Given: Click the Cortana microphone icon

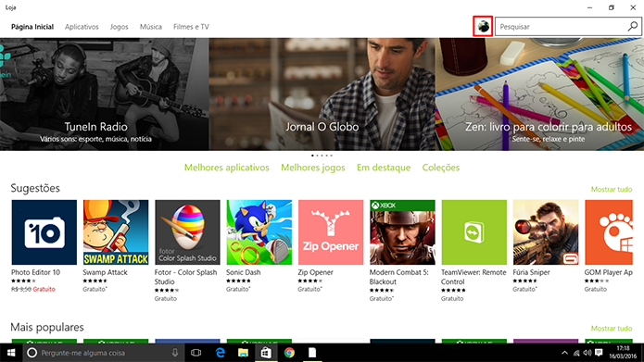Looking at the screenshot, I should [x=175, y=353].
